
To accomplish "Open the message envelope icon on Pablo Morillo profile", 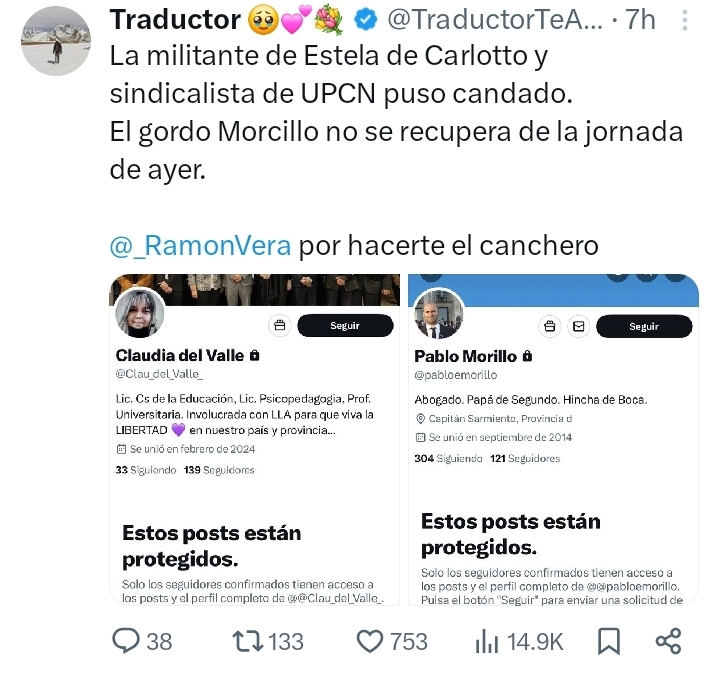I will pyautogui.click(x=579, y=326).
